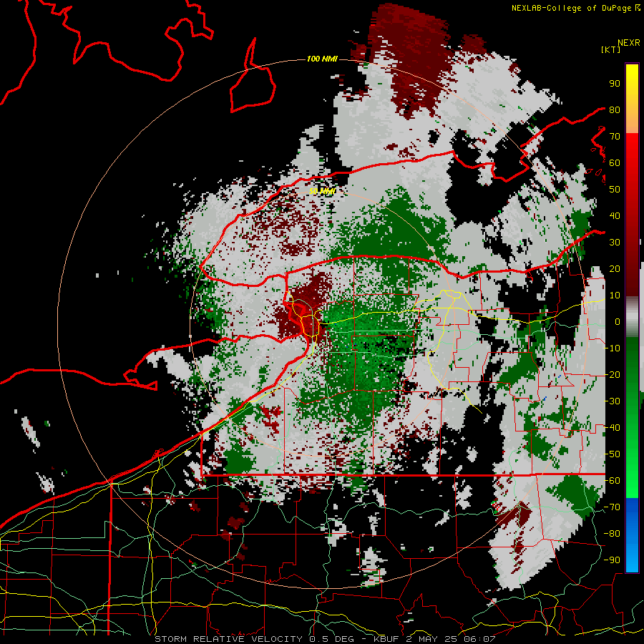Click the -20 value on velocity scale

612,374
